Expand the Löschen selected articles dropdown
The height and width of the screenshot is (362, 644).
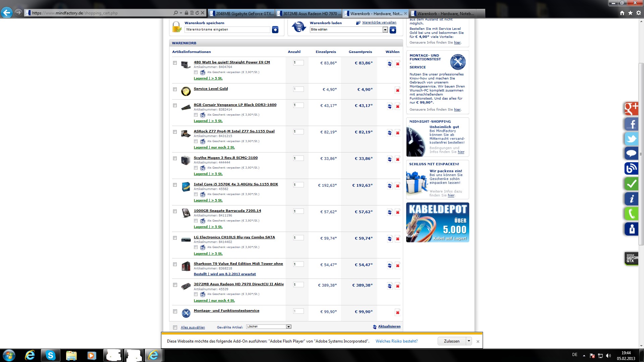[x=288, y=327]
